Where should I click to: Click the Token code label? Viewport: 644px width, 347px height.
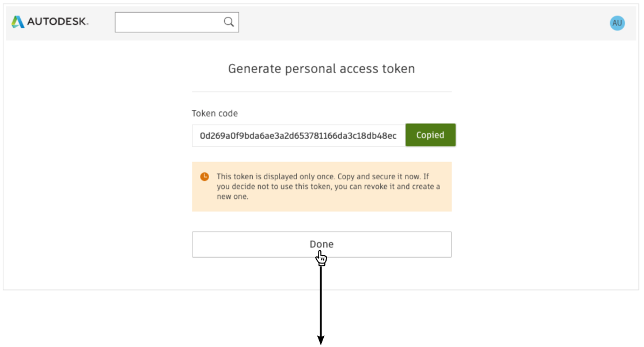tap(215, 114)
